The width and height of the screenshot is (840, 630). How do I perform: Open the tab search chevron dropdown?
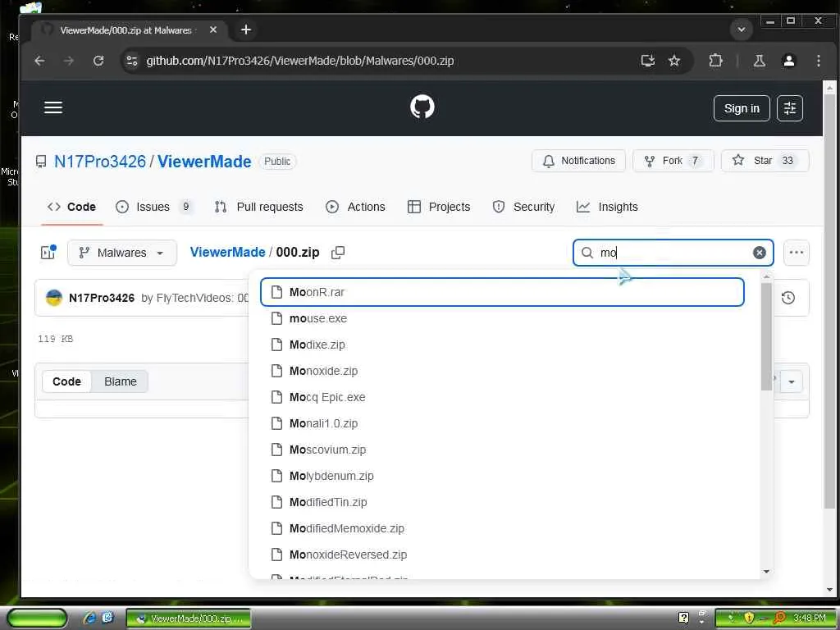tap(742, 30)
